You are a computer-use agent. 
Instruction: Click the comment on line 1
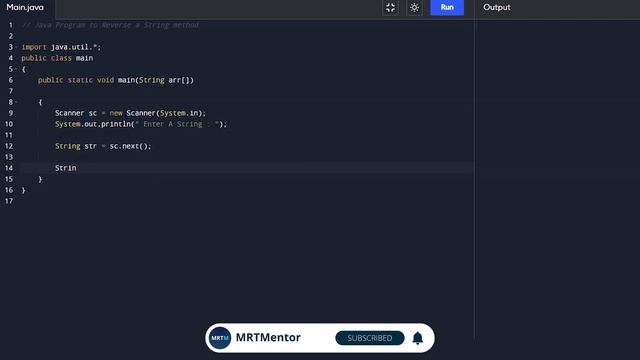pyautogui.click(x=110, y=25)
